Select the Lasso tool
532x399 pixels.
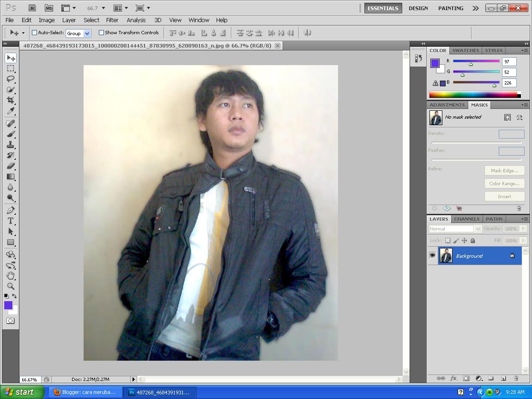pyautogui.click(x=11, y=79)
